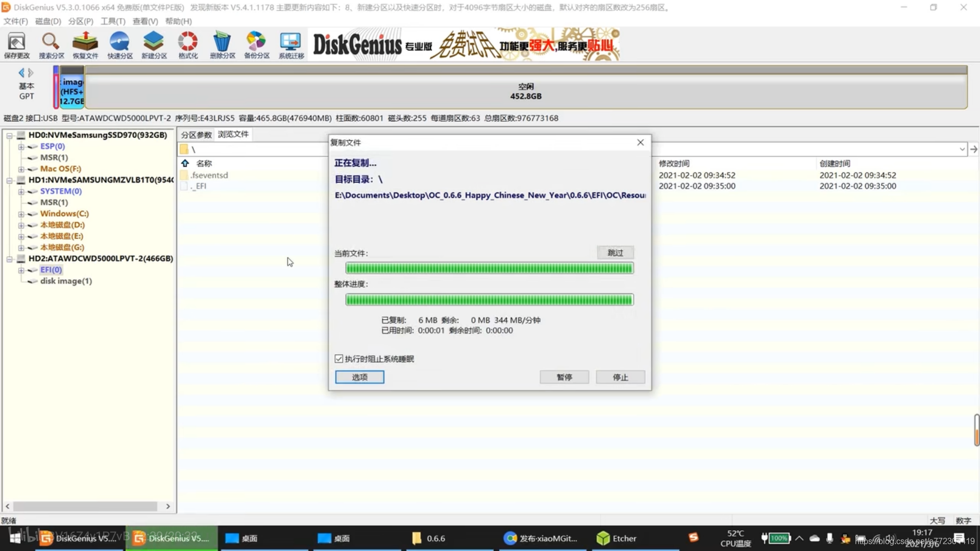
Task: Switch to the 0.6.6 folder taskbar window
Action: point(429,538)
